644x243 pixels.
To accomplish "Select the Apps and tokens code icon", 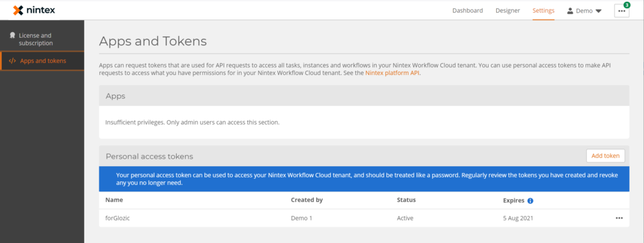I will click(13, 61).
